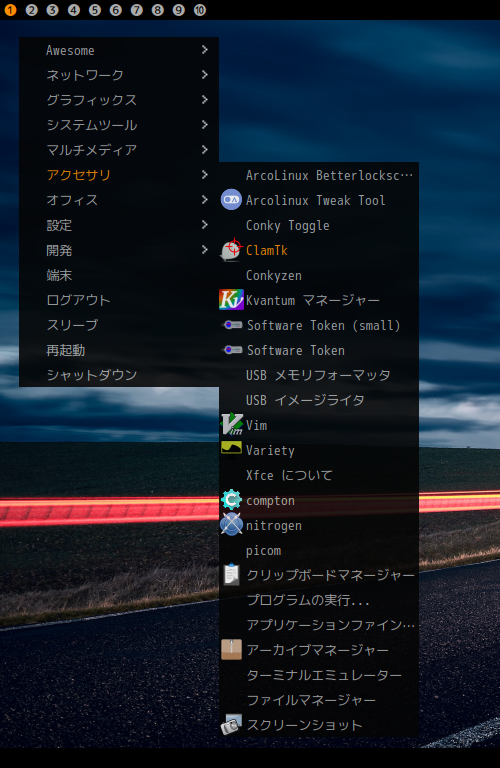Open the 開発 category label
Viewport: 500px width, 768px height.
pos(59,250)
